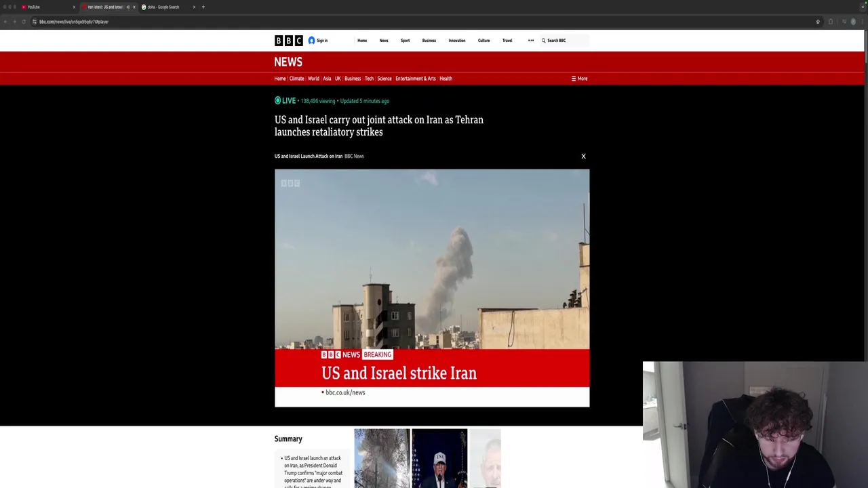Go to UK news section
Viewport: 868px width, 488px height.
click(x=338, y=79)
